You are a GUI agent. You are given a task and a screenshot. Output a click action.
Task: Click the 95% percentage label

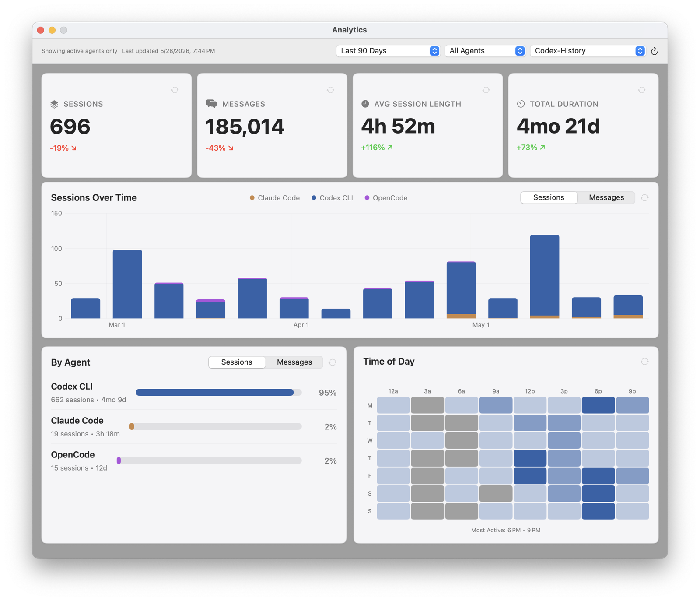click(328, 393)
